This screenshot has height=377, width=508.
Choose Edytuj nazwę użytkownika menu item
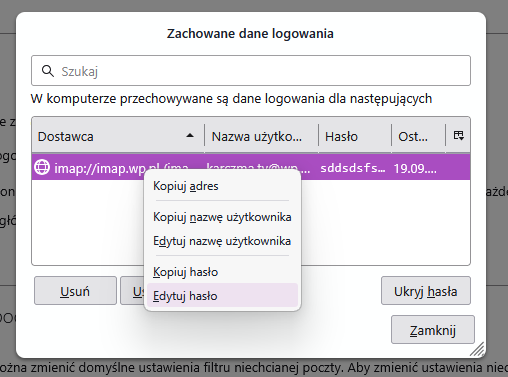[222, 241]
